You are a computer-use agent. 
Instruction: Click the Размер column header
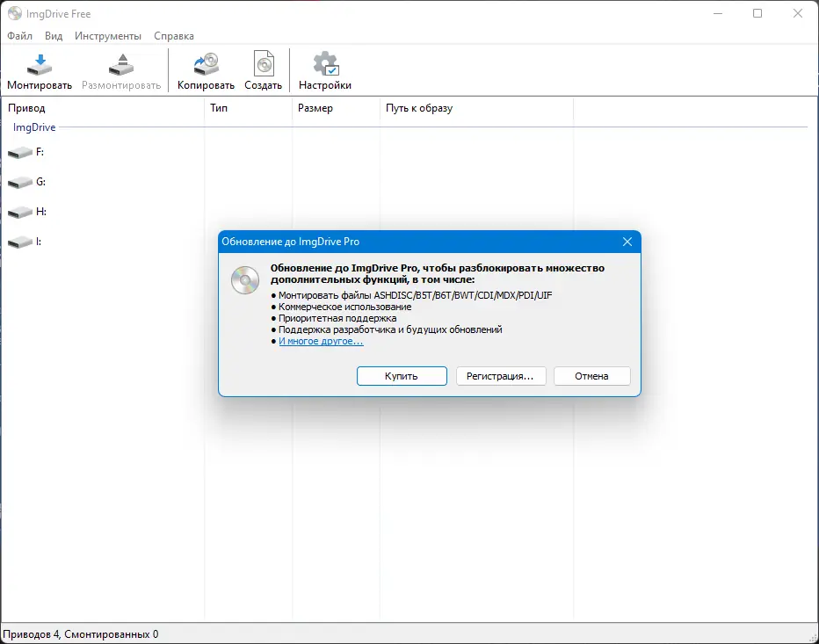pos(336,108)
